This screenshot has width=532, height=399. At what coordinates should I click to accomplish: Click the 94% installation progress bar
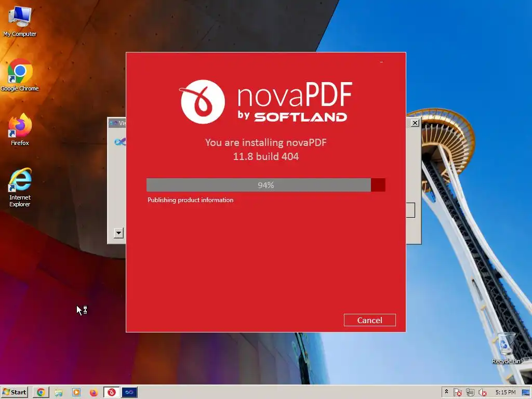click(265, 185)
